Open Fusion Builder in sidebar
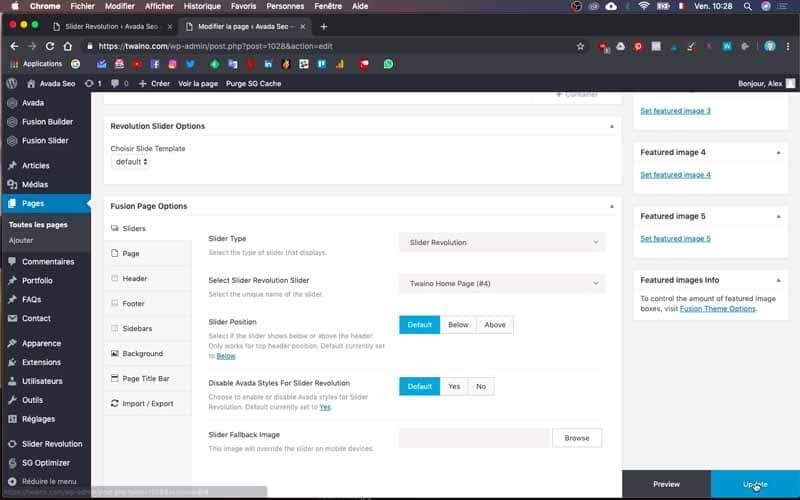 (x=47, y=121)
